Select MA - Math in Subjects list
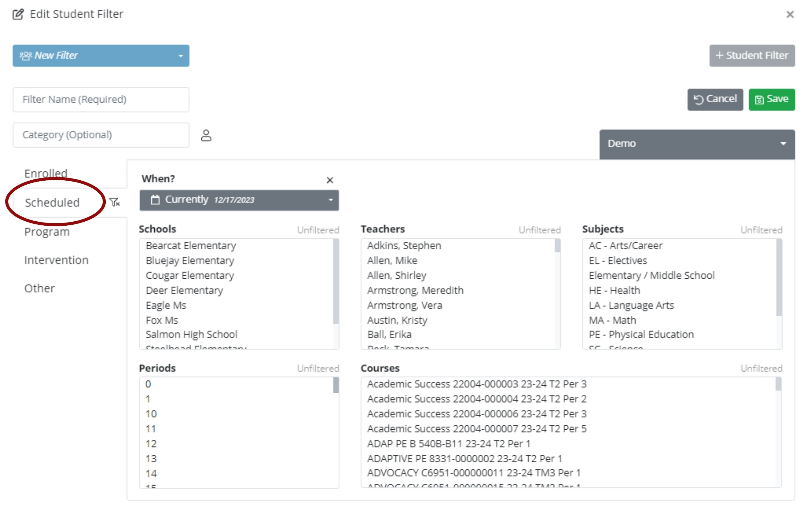The height and width of the screenshot is (516, 812). tap(612, 320)
